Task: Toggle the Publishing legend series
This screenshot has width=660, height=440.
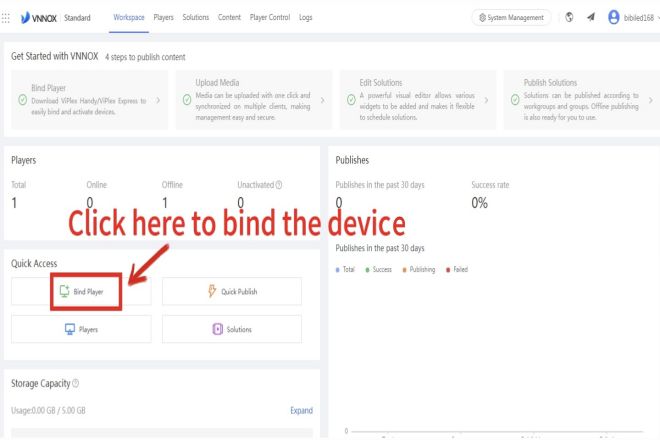Action: point(419,269)
